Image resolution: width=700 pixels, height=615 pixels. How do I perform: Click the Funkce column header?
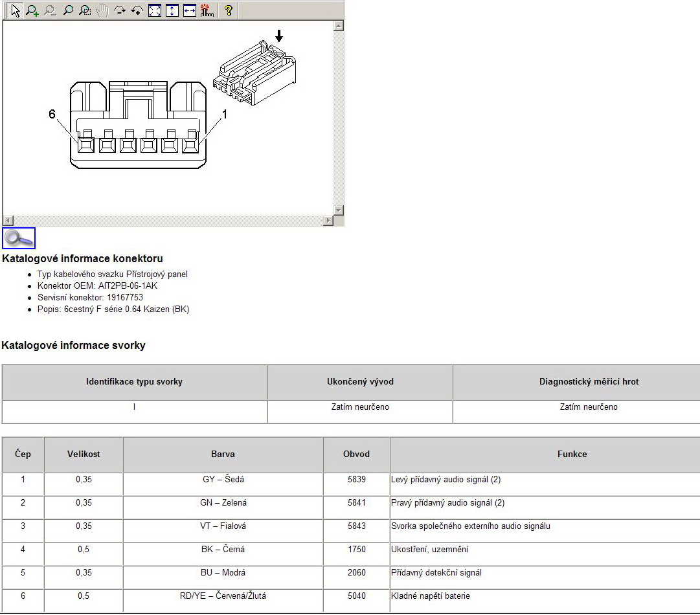pyautogui.click(x=572, y=454)
